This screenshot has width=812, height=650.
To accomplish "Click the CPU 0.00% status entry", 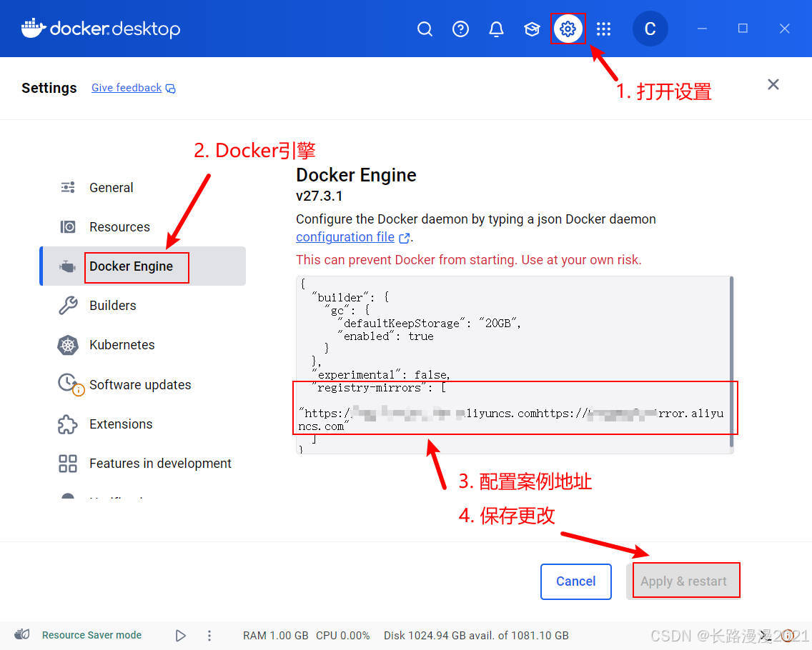I will tap(343, 636).
